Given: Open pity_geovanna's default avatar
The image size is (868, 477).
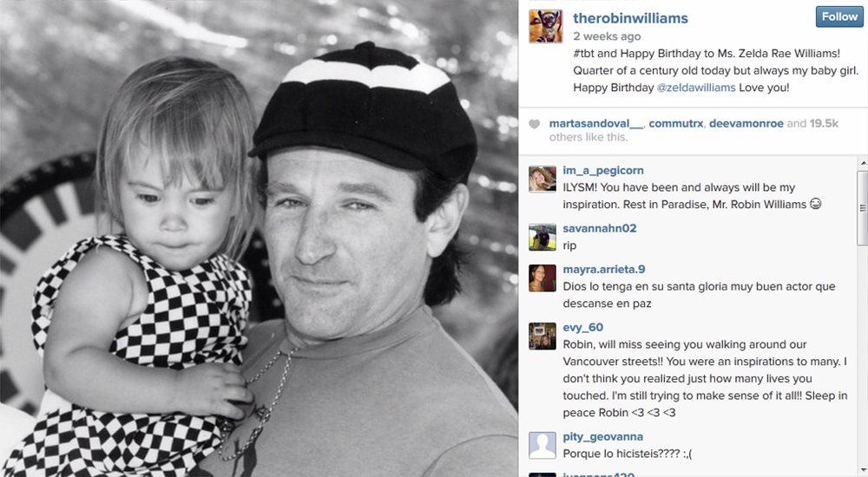Looking at the screenshot, I should pos(542,446).
